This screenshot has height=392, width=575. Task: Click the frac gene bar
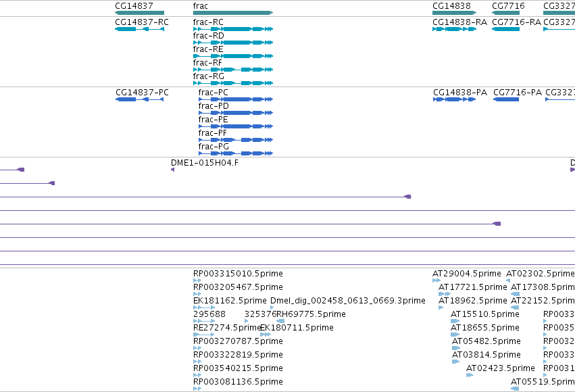pyautogui.click(x=233, y=13)
